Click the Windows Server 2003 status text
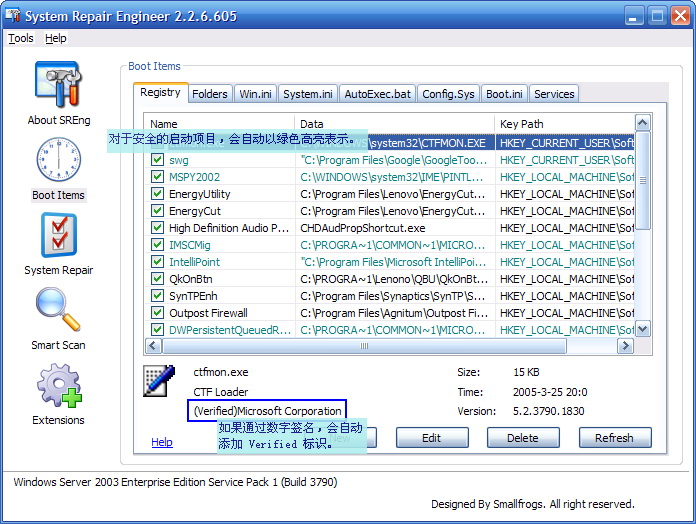Image resolution: width=696 pixels, height=524 pixels. [175, 482]
